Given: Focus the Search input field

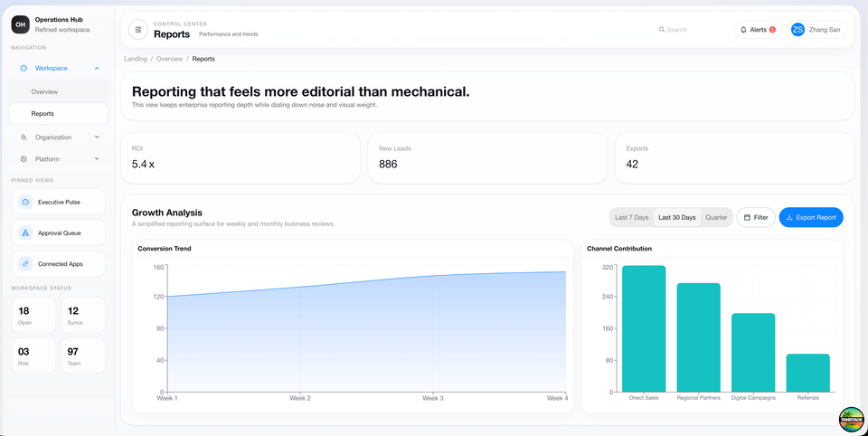Looking at the screenshot, I should click(x=692, y=29).
